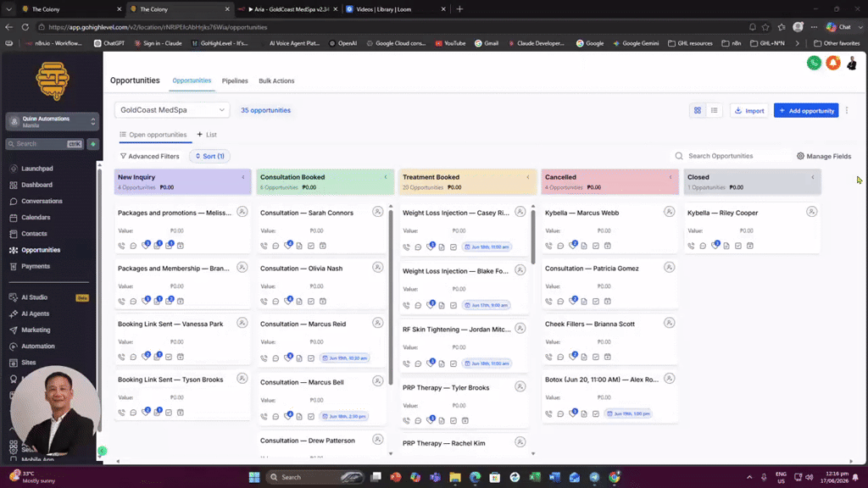Click the green quick-action icon near search
Viewport: 868px width, 488px height.
tap(93, 144)
